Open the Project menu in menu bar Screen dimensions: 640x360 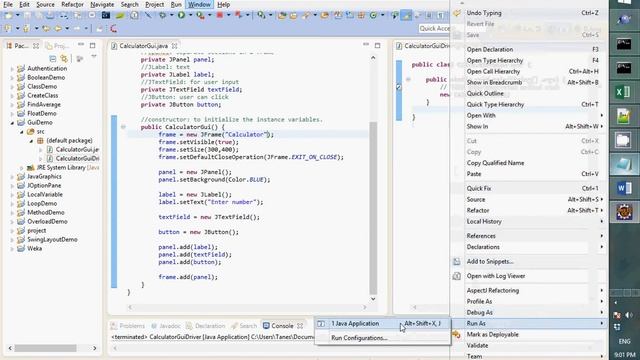tap(154, 4)
